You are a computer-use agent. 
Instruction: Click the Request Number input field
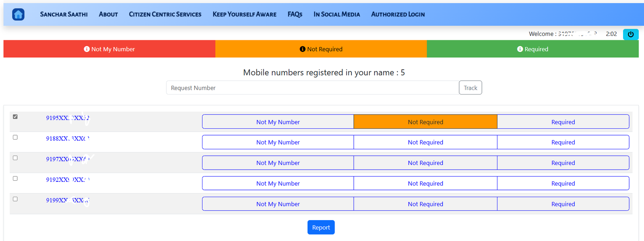[312, 88]
